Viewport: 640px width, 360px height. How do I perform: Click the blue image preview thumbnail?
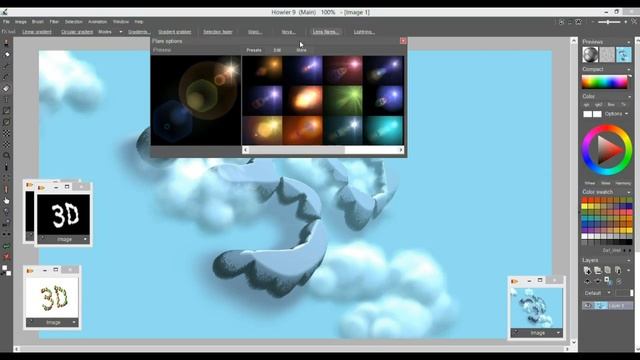click(624, 54)
